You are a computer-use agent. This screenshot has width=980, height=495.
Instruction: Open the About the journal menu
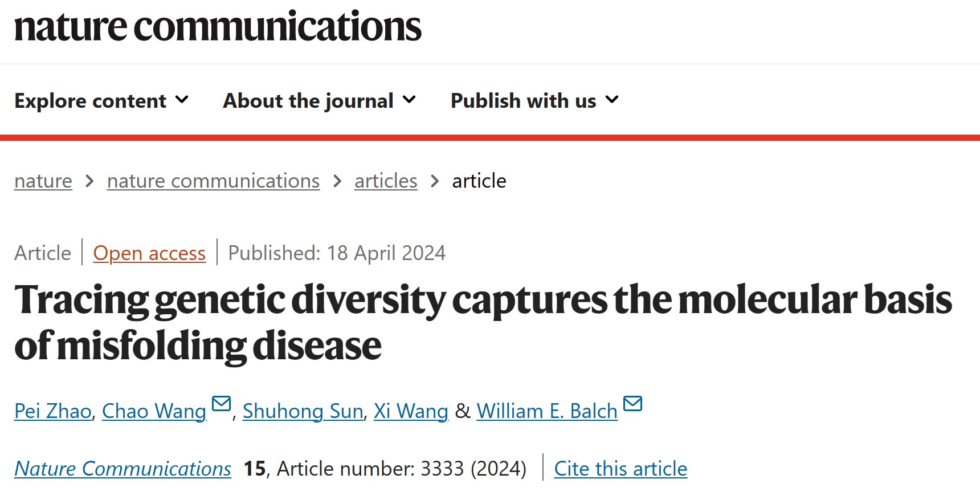point(308,101)
